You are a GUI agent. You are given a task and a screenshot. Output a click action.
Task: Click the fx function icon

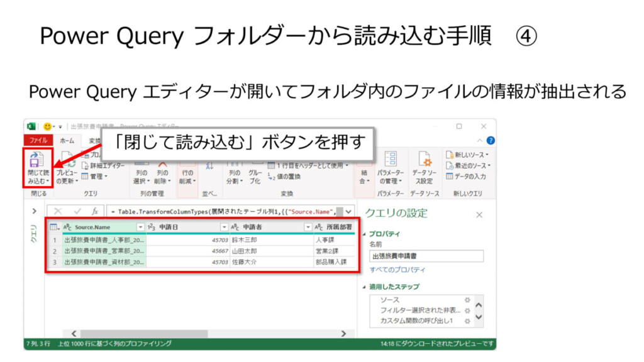point(95,211)
